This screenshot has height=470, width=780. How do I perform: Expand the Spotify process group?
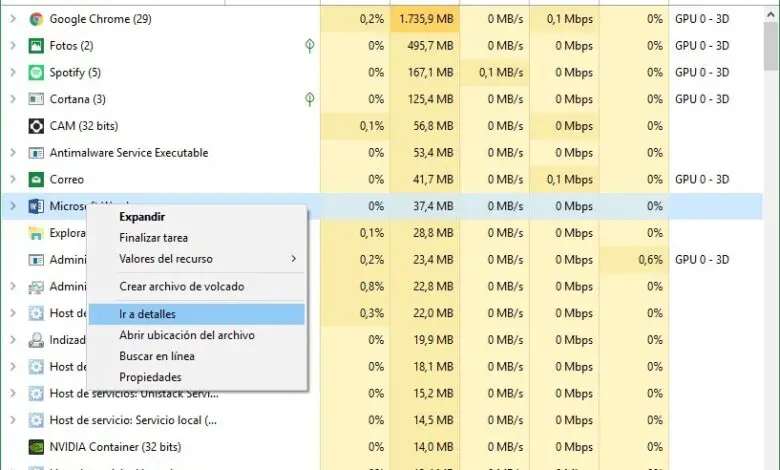(12, 73)
